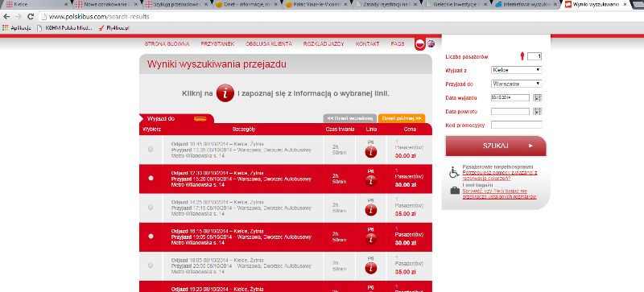Open PRZYSTANEK menu item

tap(217, 44)
